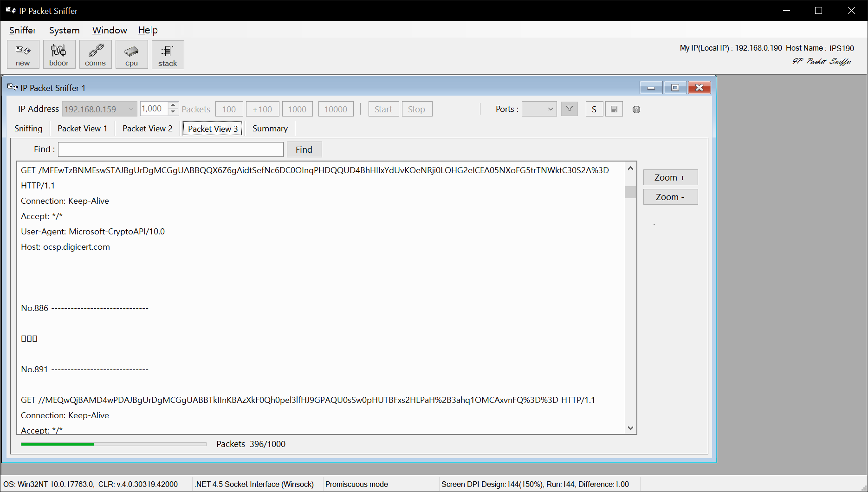Launch the backdoor scanner 'bdoor' icon
The height and width of the screenshot is (492, 868).
point(59,54)
